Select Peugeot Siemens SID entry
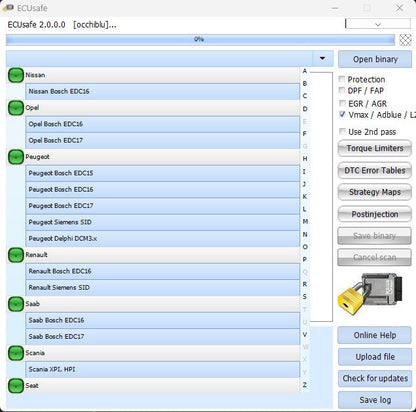 coord(162,222)
